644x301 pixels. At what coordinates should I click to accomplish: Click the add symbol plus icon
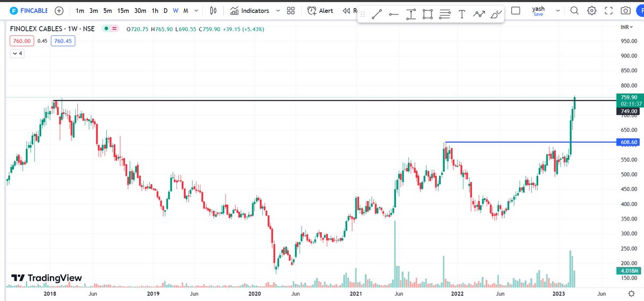click(59, 11)
